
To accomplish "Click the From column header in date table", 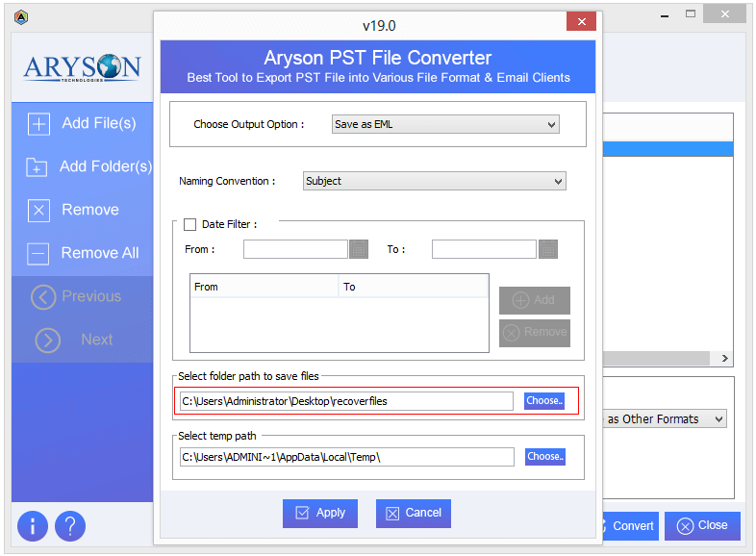I will tap(265, 287).
